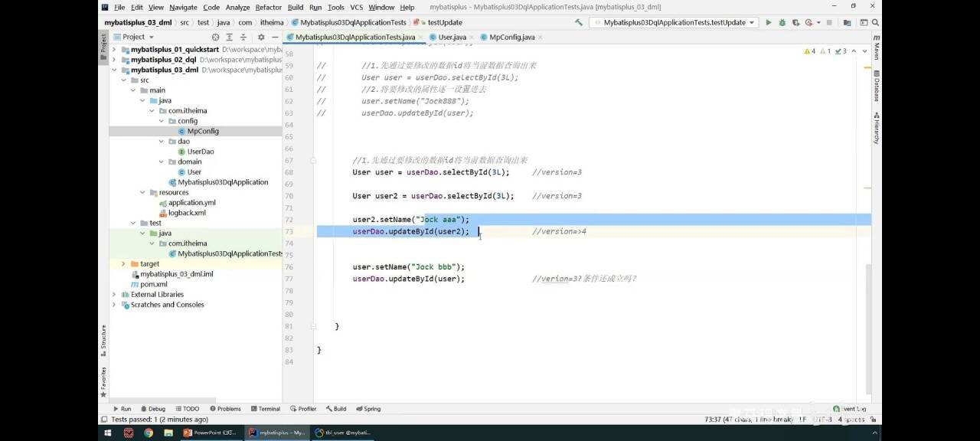The height and width of the screenshot is (441, 980).
Task: Open the Database tool window strip
Action: (876, 86)
